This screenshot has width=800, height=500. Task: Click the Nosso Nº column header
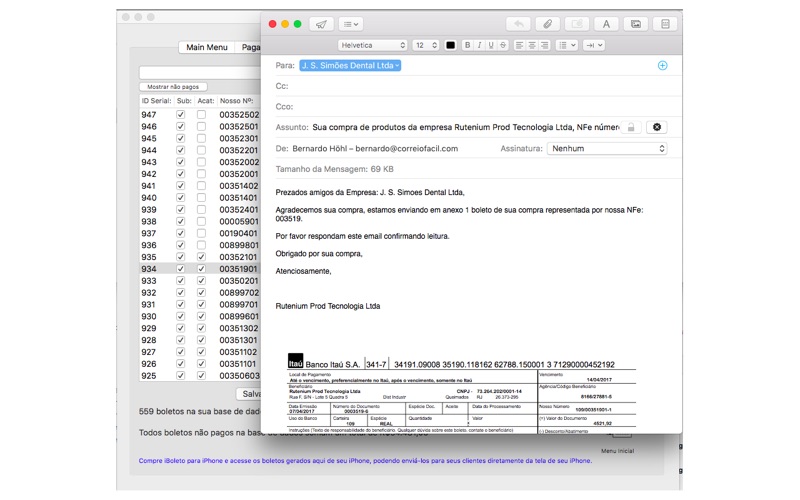point(239,101)
